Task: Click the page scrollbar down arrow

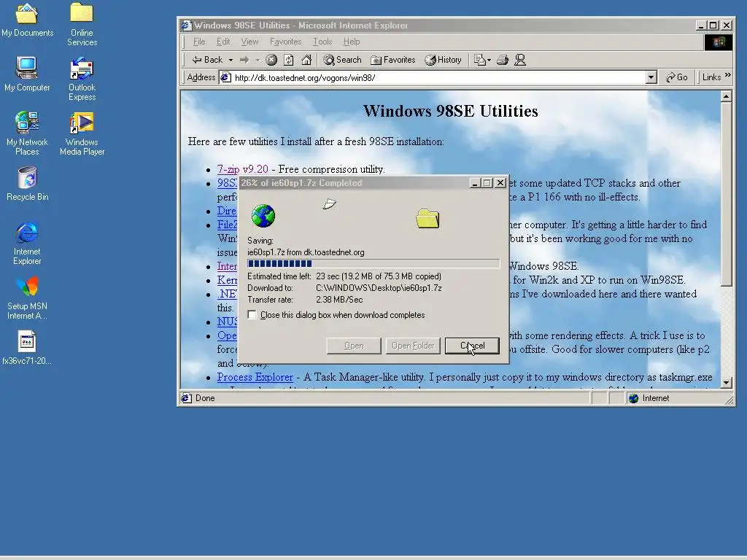Action: coord(726,382)
